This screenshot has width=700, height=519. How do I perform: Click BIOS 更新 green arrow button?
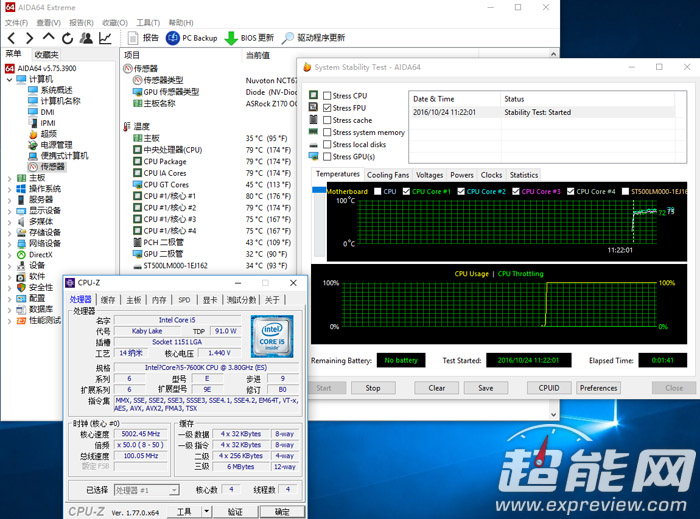click(249, 38)
